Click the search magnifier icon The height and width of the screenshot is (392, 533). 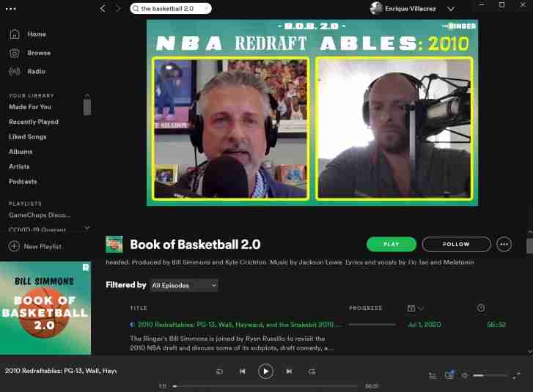[136, 9]
